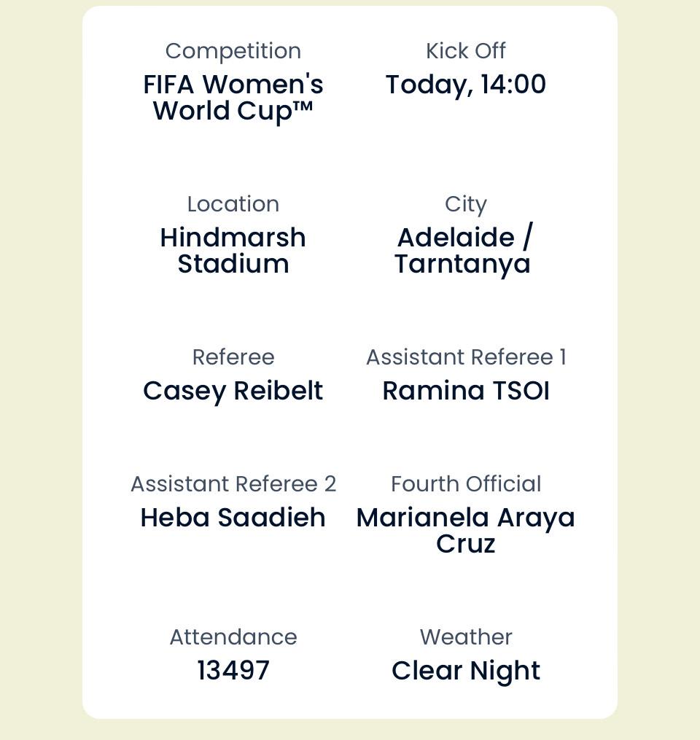The image size is (700, 740).
Task: Click the attendance figure 13497
Action: [233, 671]
